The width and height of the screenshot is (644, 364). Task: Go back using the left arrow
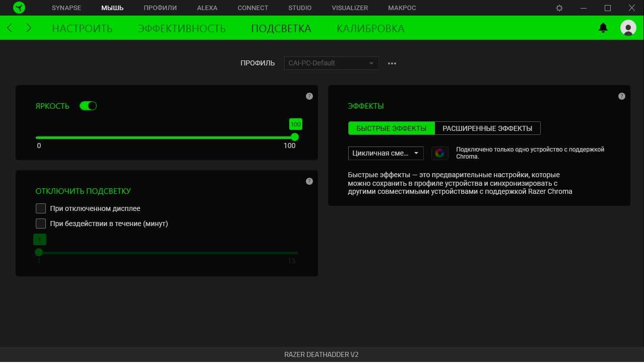click(x=10, y=28)
